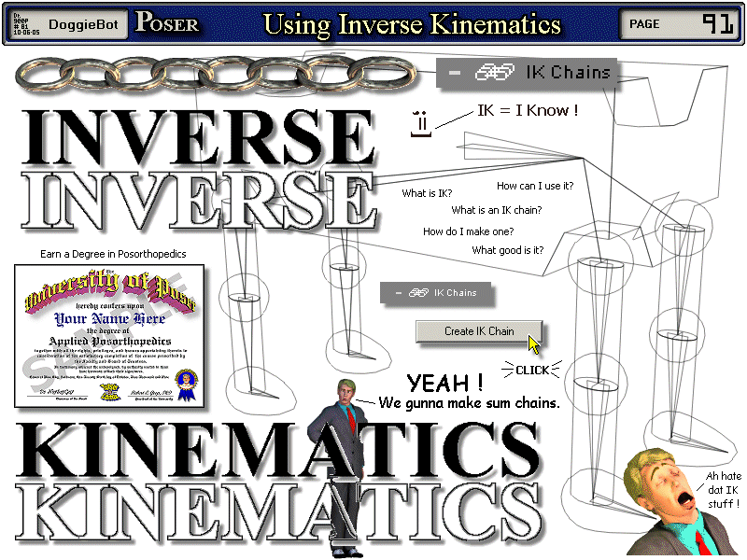Image resolution: width=747 pixels, height=560 pixels.
Task: Click the 'YEAH !' exclamation text
Action: coord(445,383)
